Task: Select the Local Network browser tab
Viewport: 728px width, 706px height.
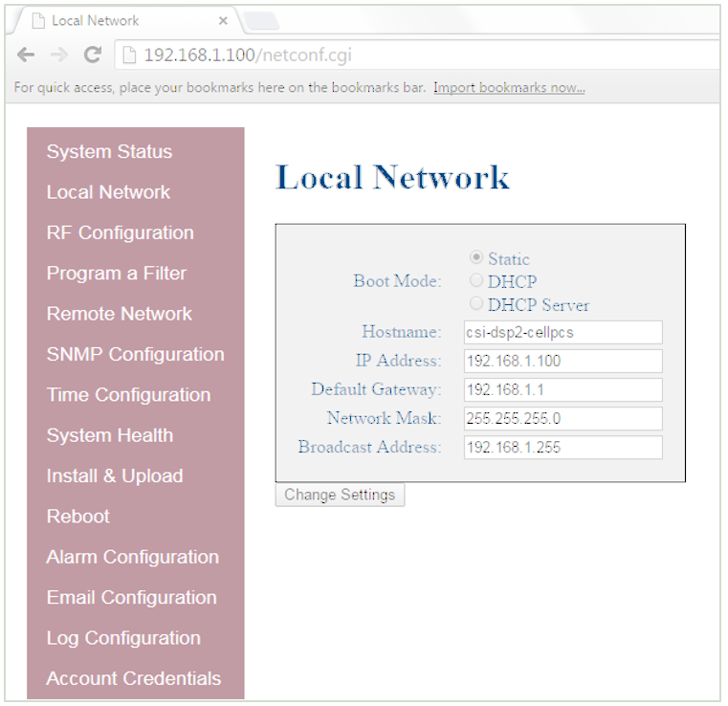Action: [127, 21]
